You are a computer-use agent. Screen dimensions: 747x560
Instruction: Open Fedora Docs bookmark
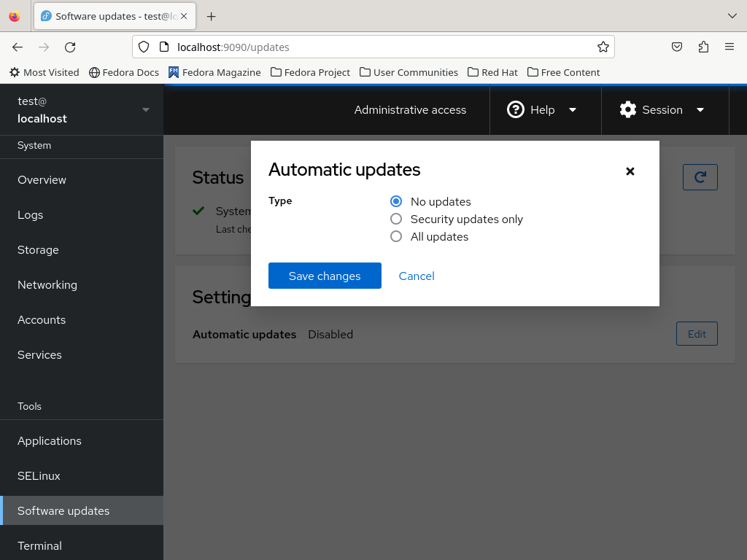click(x=124, y=72)
